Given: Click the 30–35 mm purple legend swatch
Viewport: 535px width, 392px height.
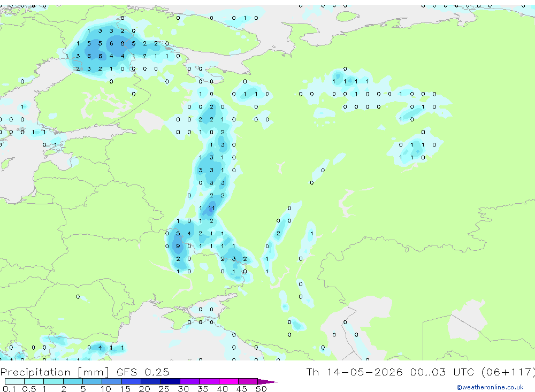Looking at the screenshot, I should coord(190,381).
